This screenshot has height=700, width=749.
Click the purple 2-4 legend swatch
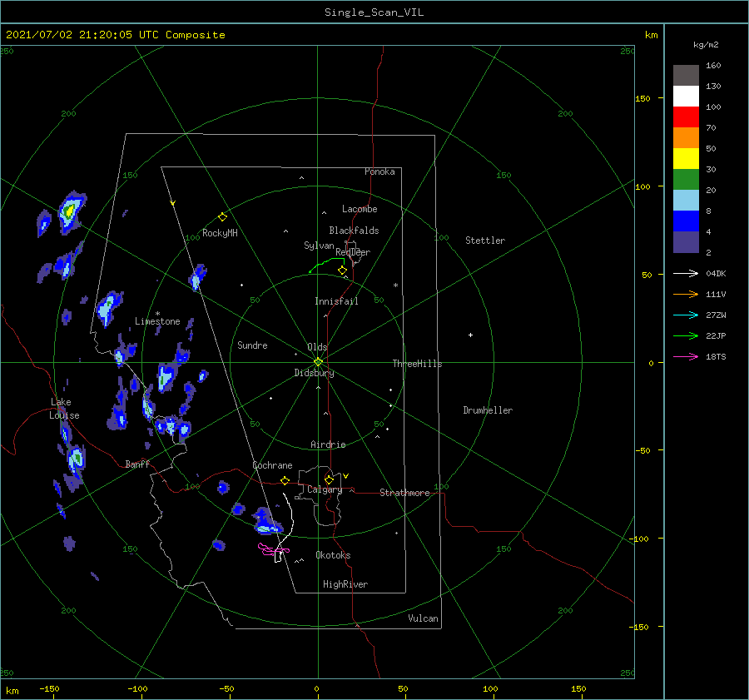[x=686, y=242]
